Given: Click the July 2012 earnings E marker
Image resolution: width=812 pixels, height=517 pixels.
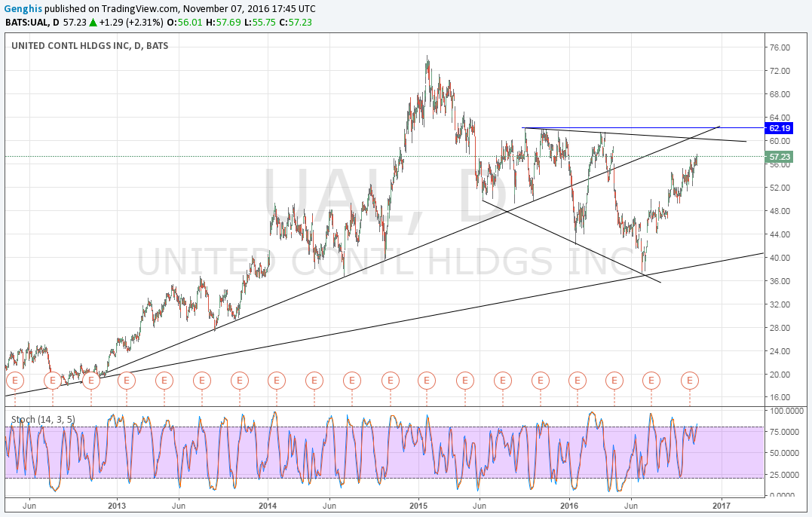Looking at the screenshot, I should pyautogui.click(x=53, y=381).
